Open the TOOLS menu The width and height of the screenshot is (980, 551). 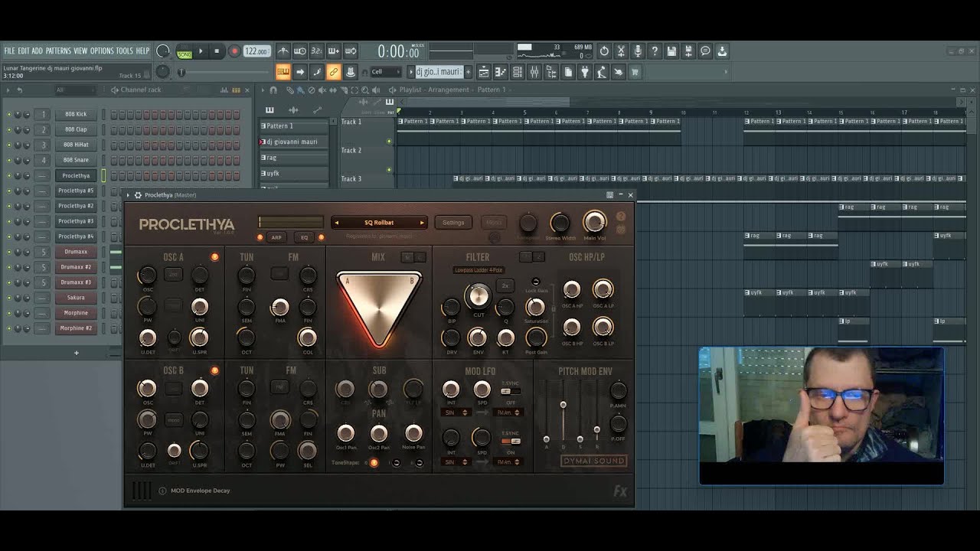[x=125, y=51]
